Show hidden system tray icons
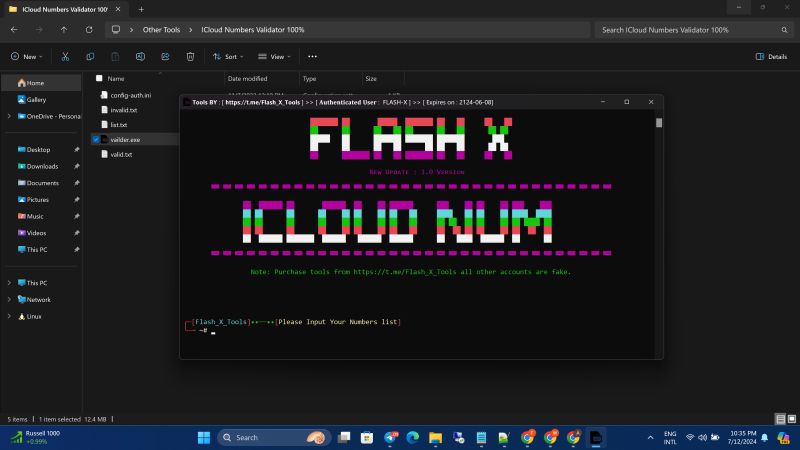Screen dimensions: 800x450 tap(651, 437)
